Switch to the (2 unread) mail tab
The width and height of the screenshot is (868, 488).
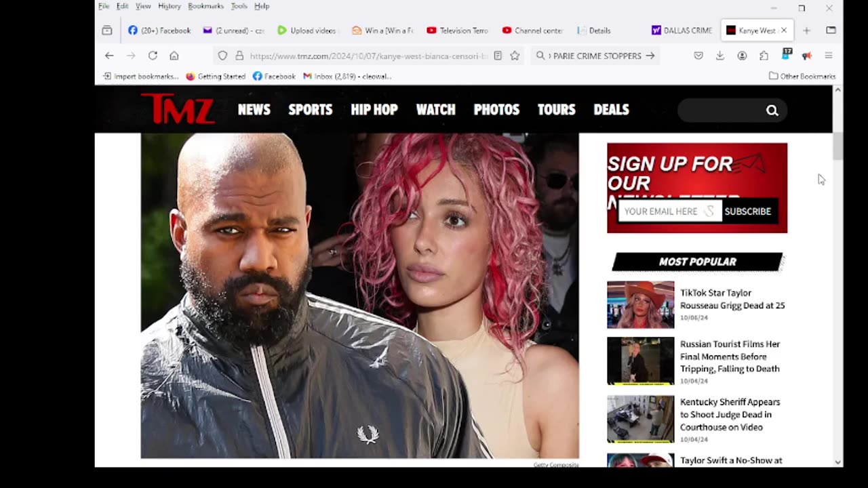click(234, 30)
